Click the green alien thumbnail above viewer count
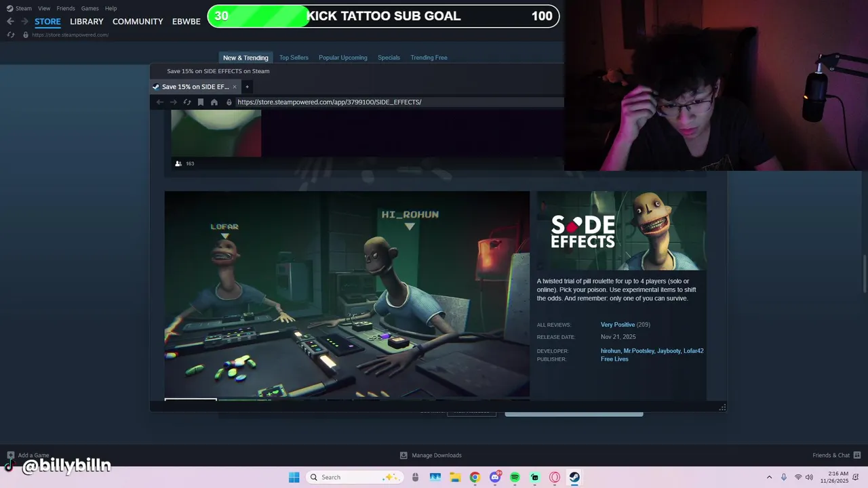This screenshot has height=488, width=868. (x=216, y=133)
